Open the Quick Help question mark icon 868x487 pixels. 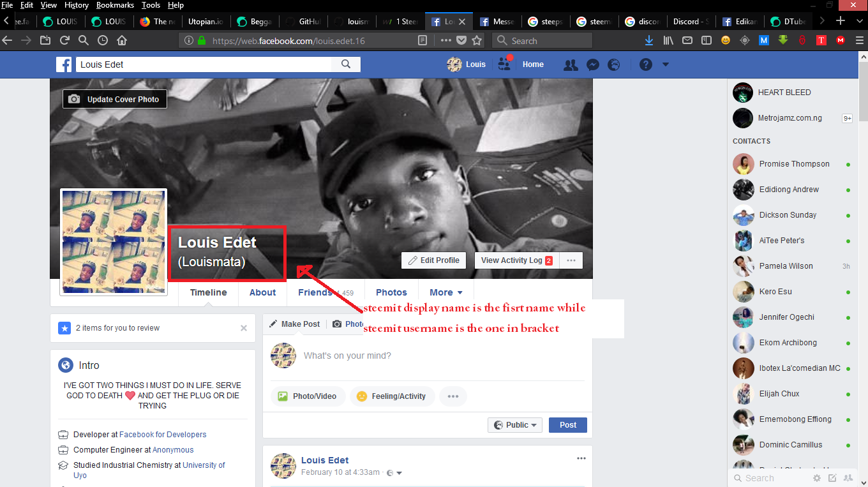[646, 64]
